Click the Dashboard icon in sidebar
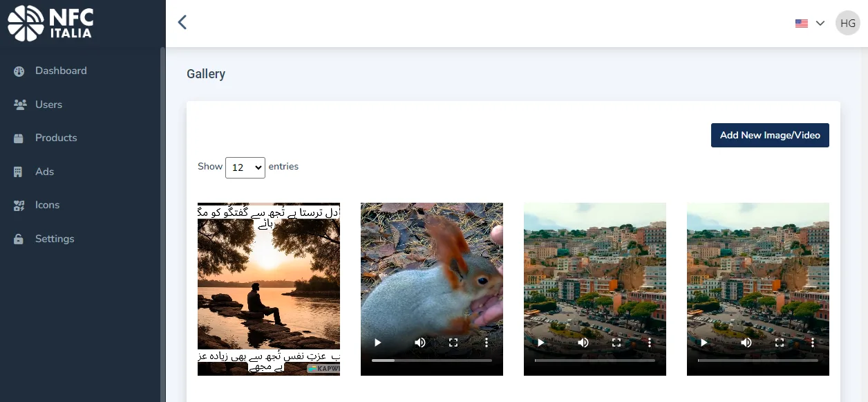The height and width of the screenshot is (402, 868). pos(19,71)
